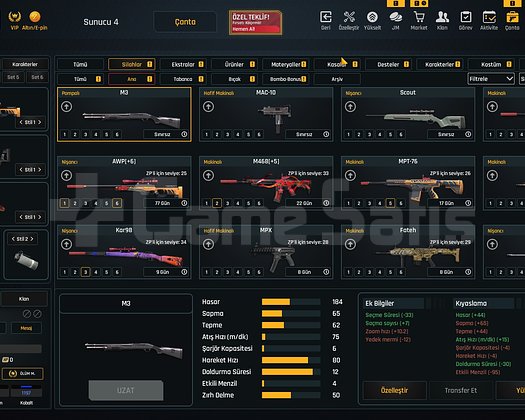Screen dimensions: 525x420
Task: Select the Tabanca sub-tab
Action: coord(183,79)
